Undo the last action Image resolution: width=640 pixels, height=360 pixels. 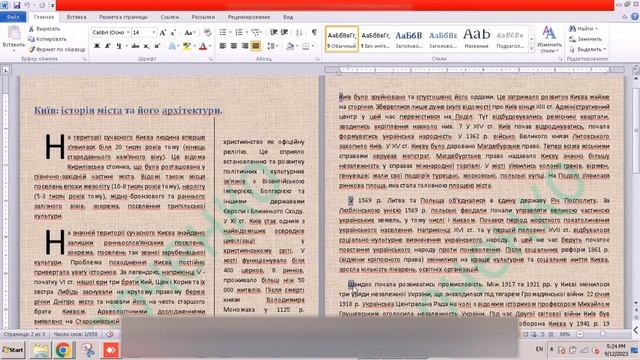click(28, 5)
